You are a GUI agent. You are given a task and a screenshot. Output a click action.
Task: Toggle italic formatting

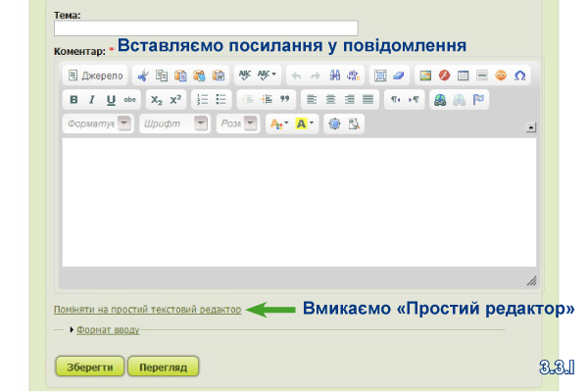click(92, 100)
